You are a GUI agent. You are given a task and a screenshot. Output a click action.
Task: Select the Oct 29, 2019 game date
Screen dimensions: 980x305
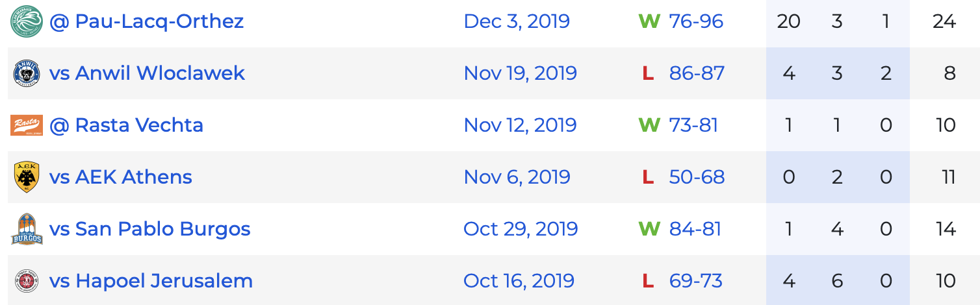pyautogui.click(x=521, y=229)
